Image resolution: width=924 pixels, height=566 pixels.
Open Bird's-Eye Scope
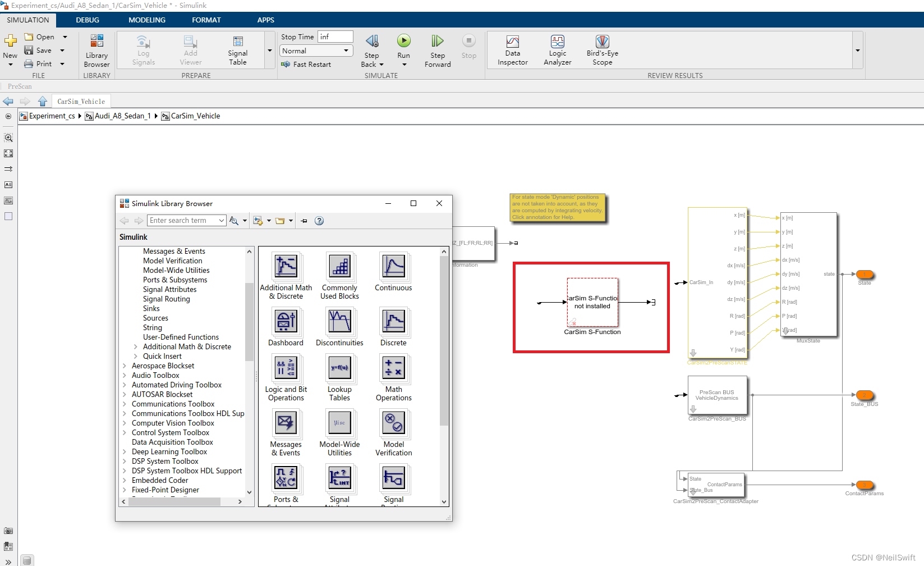click(x=603, y=51)
